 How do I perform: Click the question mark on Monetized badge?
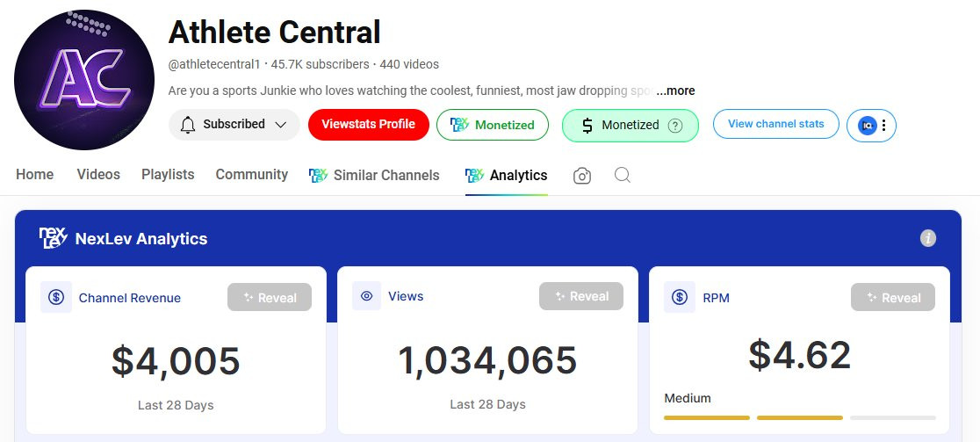point(675,125)
